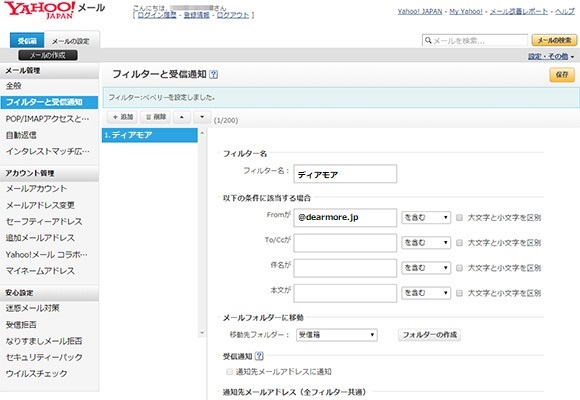Open ヘルプ link at top right
The height and width of the screenshot is (400, 580).
tap(565, 11)
